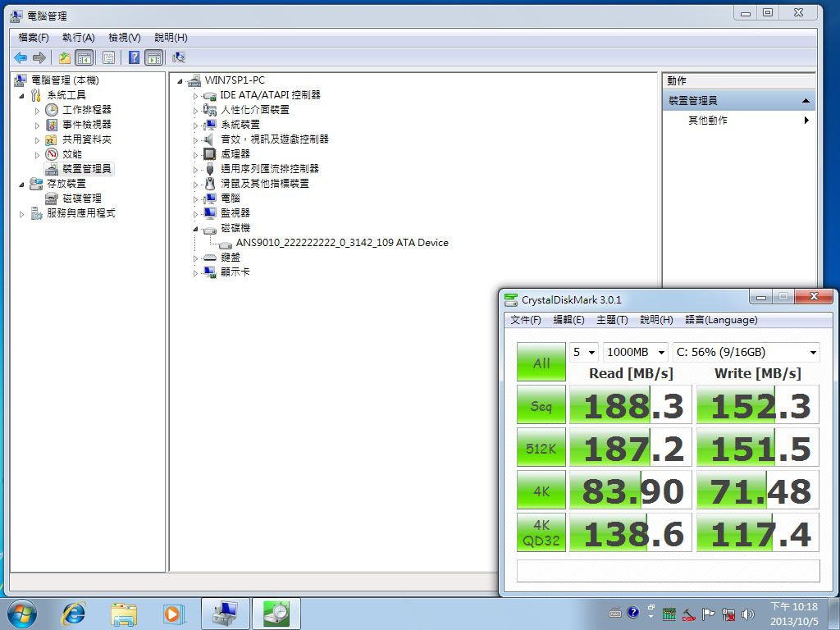The width and height of the screenshot is (840, 630).
Task: Click the 4K benchmark button
Action: (x=541, y=491)
